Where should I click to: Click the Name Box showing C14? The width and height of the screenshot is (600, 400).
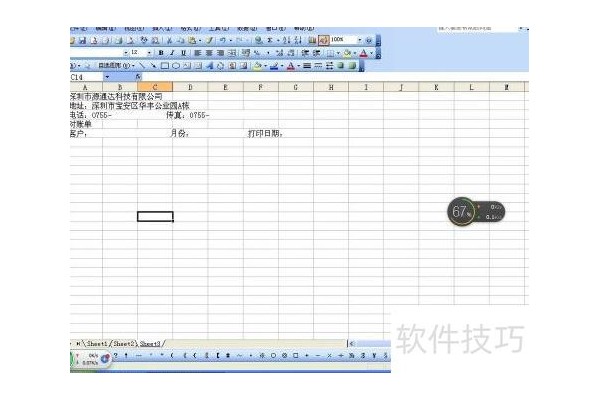coord(86,77)
